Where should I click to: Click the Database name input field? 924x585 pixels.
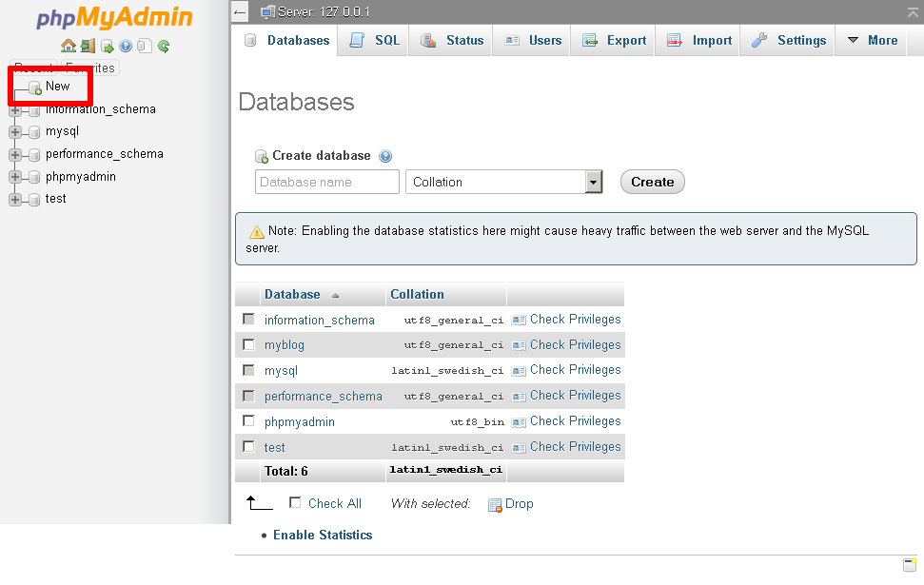(326, 181)
